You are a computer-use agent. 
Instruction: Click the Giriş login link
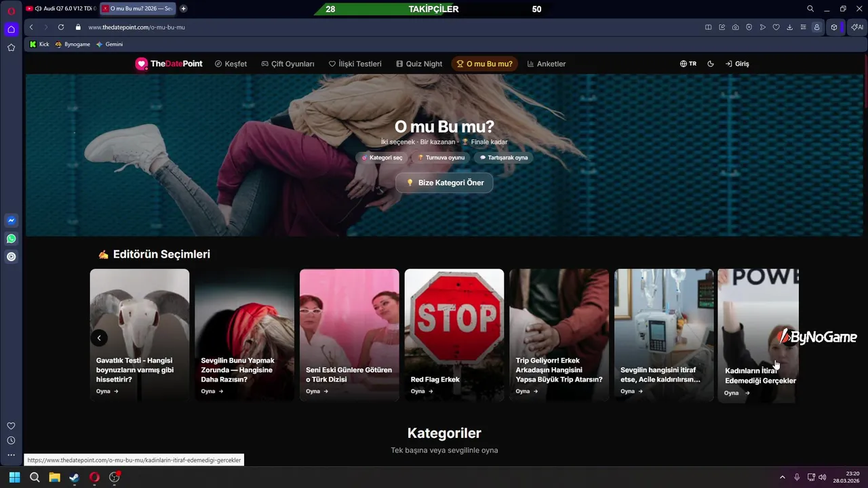737,64
